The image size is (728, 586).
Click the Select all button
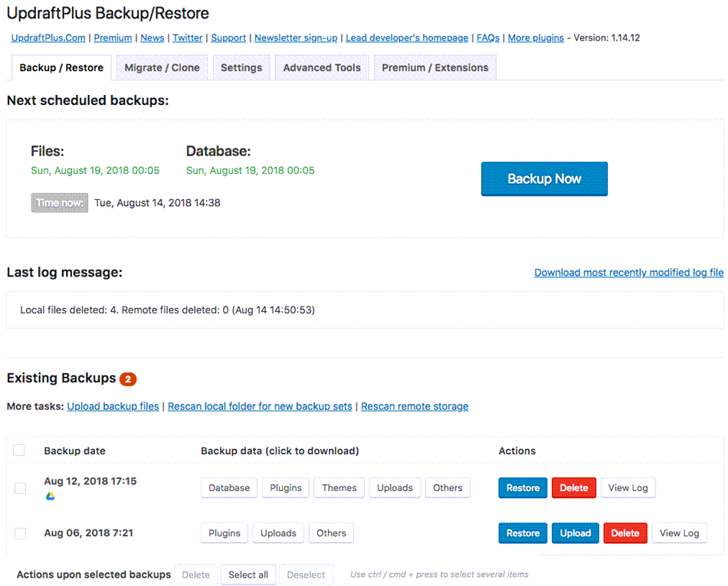(x=248, y=575)
